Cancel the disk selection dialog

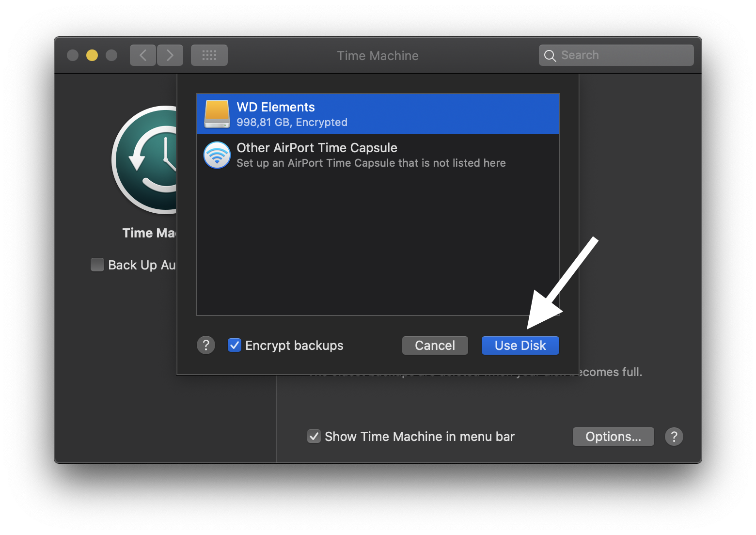(435, 346)
